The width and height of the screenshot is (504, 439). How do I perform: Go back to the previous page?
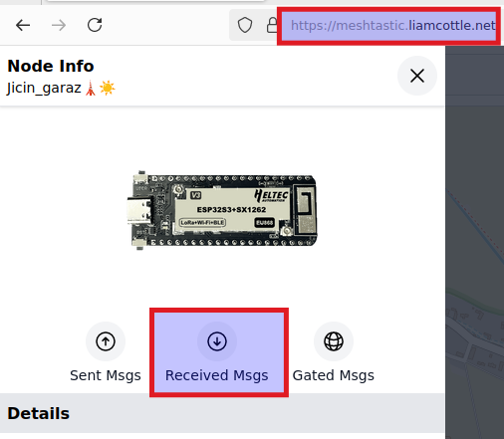coord(23,25)
